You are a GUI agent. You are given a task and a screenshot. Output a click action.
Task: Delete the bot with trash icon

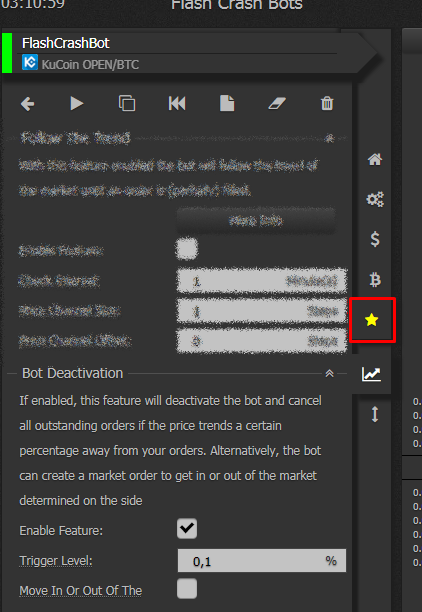click(327, 103)
